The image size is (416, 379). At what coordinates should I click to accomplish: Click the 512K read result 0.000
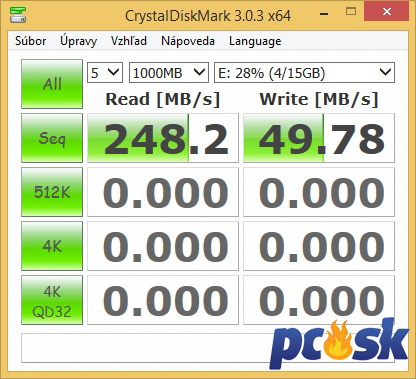pos(163,192)
